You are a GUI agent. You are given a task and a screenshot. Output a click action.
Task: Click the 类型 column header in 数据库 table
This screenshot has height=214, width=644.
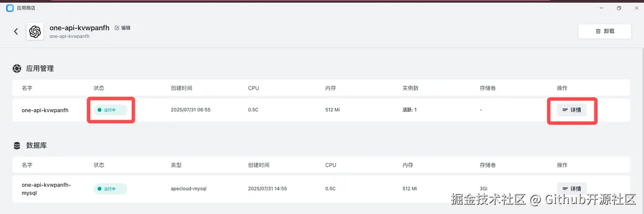[176, 165]
